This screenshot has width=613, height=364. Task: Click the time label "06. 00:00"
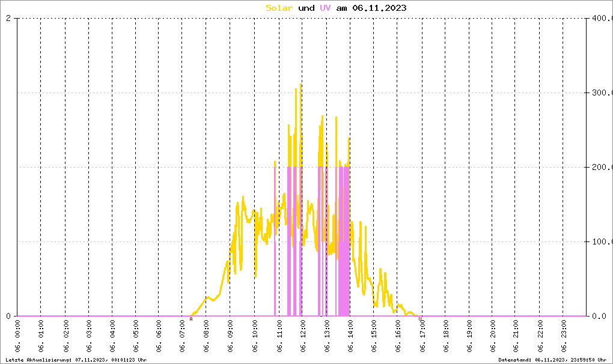point(17,336)
